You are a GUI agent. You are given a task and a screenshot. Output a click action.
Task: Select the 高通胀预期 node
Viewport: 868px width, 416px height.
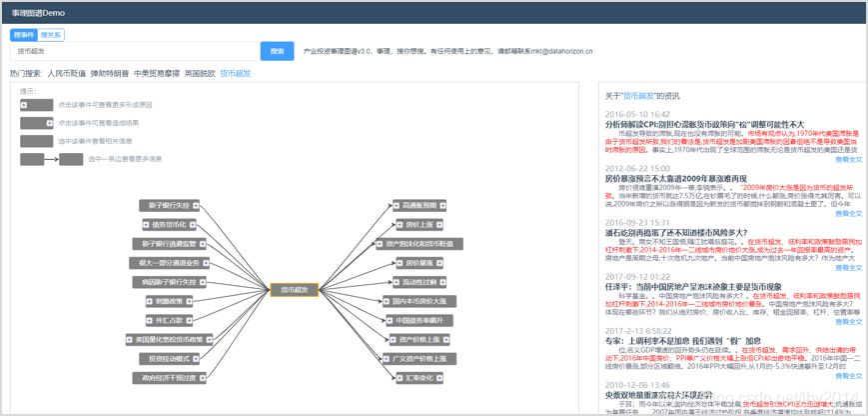point(420,206)
